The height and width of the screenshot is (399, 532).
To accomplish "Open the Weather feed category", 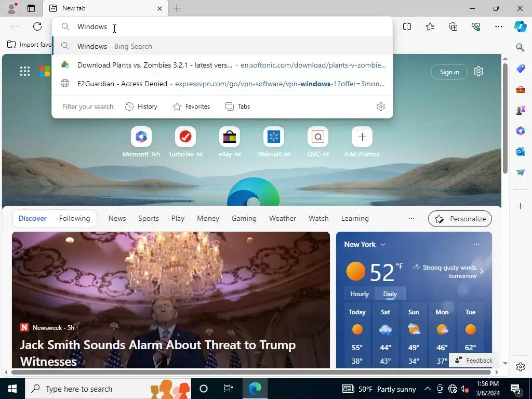I will [282, 219].
